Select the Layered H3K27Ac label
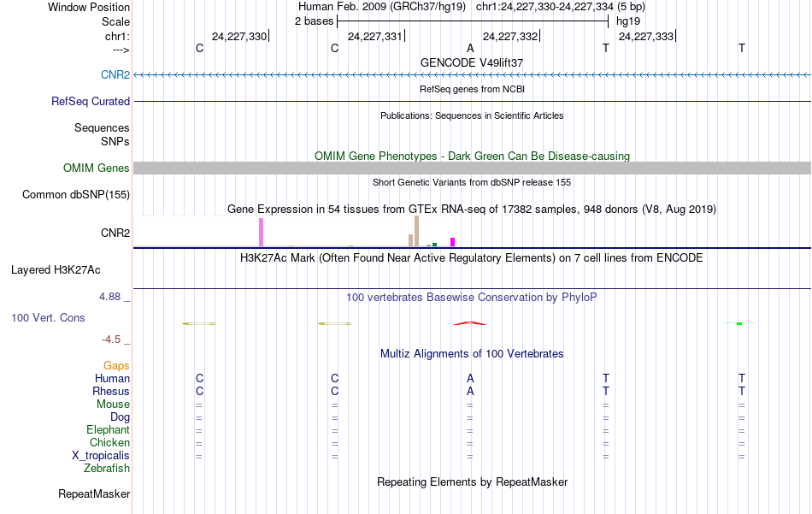Viewport: 812px width, 514px height. pyautogui.click(x=56, y=270)
